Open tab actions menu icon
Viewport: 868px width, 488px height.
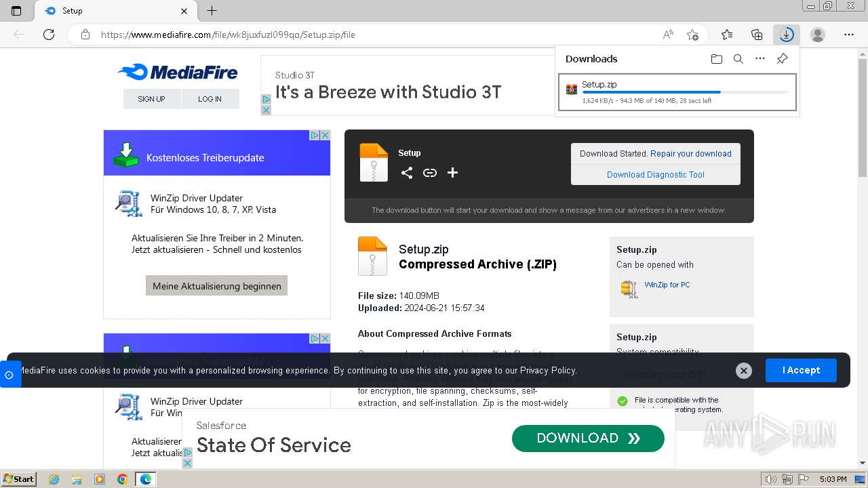pos(16,11)
